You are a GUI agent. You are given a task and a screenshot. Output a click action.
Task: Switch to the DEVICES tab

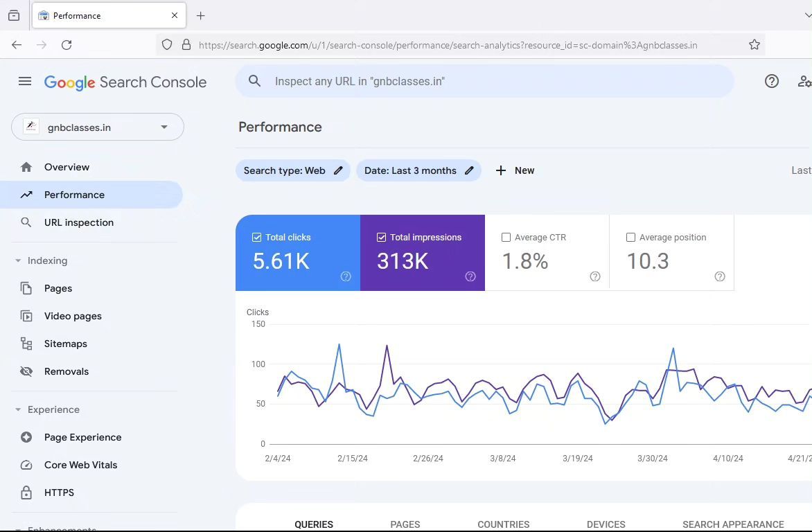pos(606,524)
